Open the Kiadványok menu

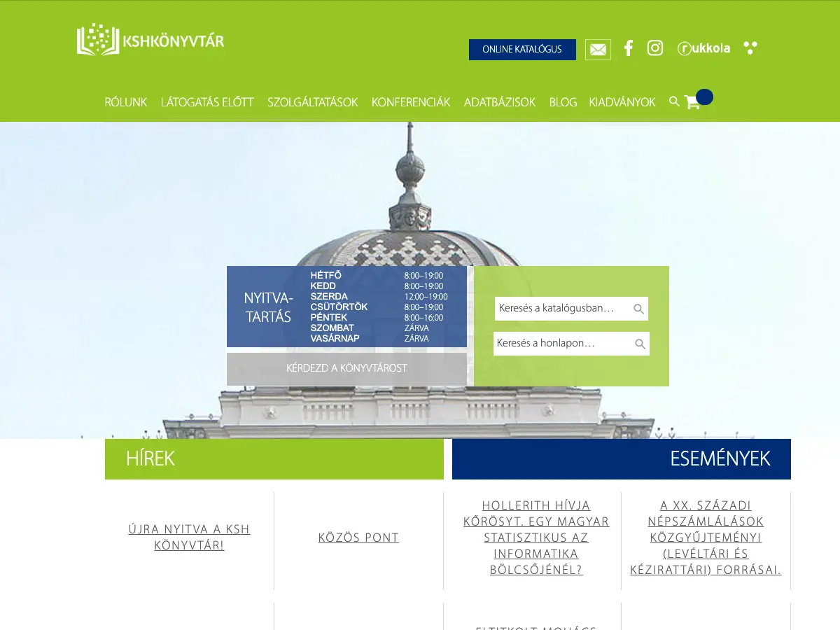(622, 102)
